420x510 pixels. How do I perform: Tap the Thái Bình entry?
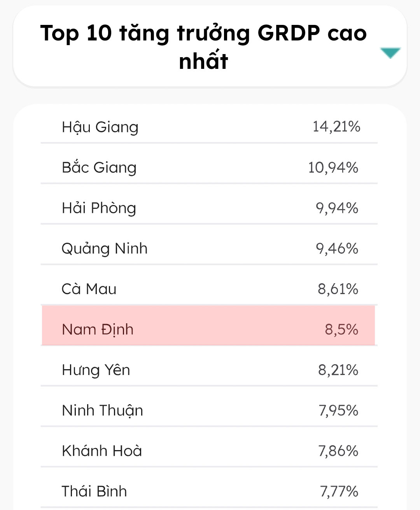coord(94,491)
